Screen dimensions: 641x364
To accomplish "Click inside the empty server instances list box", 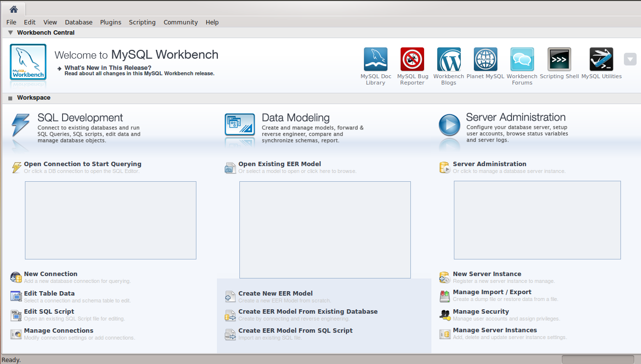I will click(x=537, y=220).
